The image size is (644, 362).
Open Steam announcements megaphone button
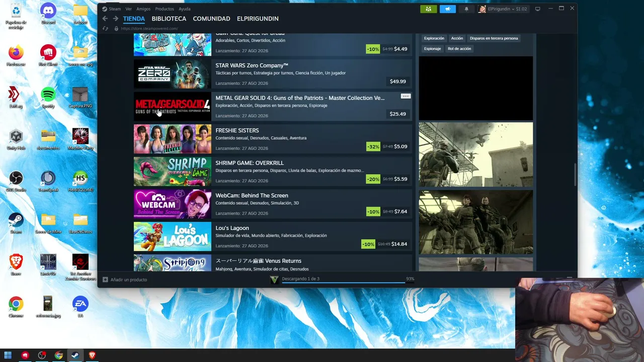coord(447,9)
